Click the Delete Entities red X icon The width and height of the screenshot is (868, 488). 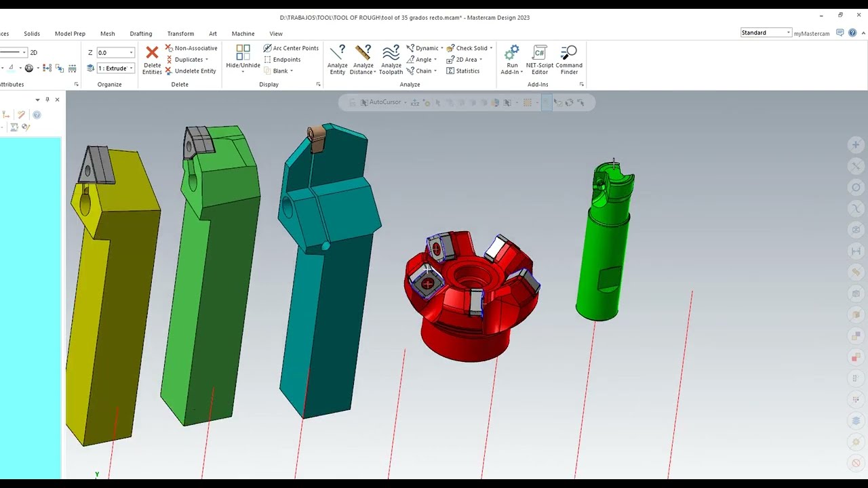coord(152,53)
